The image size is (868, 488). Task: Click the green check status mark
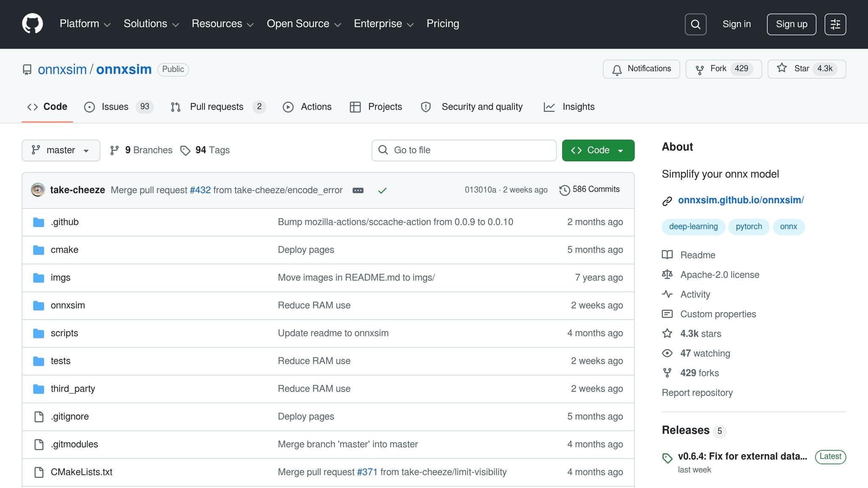pyautogui.click(x=382, y=191)
